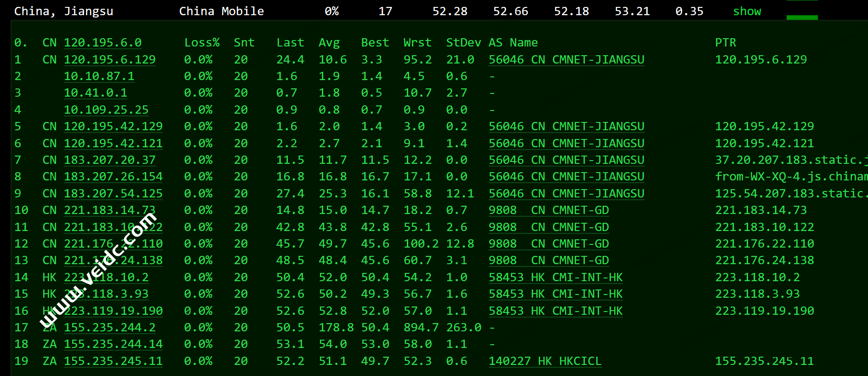Click the PTR value 223.118.10.2
The width and height of the screenshot is (868, 376).
(757, 278)
